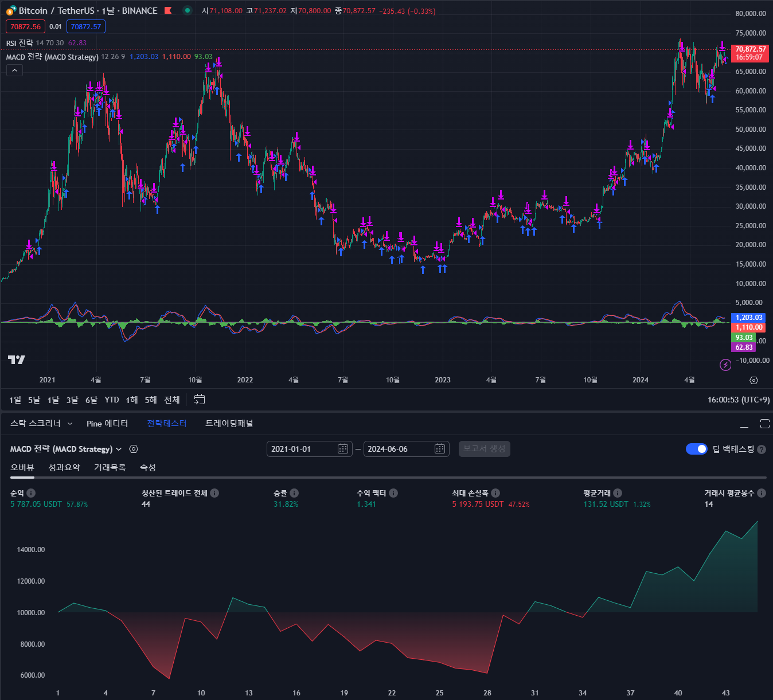Collapse the indicator legend with the chevron button
773x700 pixels.
click(x=14, y=71)
